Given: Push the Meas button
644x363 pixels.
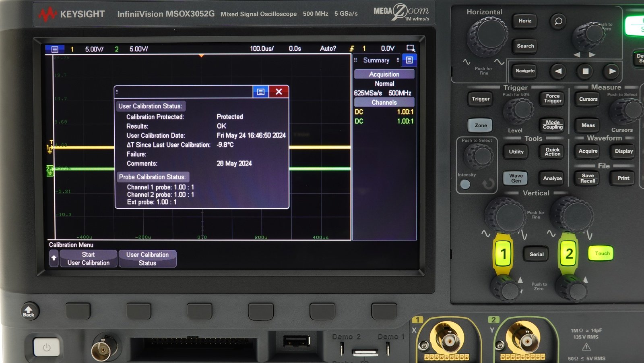Looking at the screenshot, I should coord(588,126).
